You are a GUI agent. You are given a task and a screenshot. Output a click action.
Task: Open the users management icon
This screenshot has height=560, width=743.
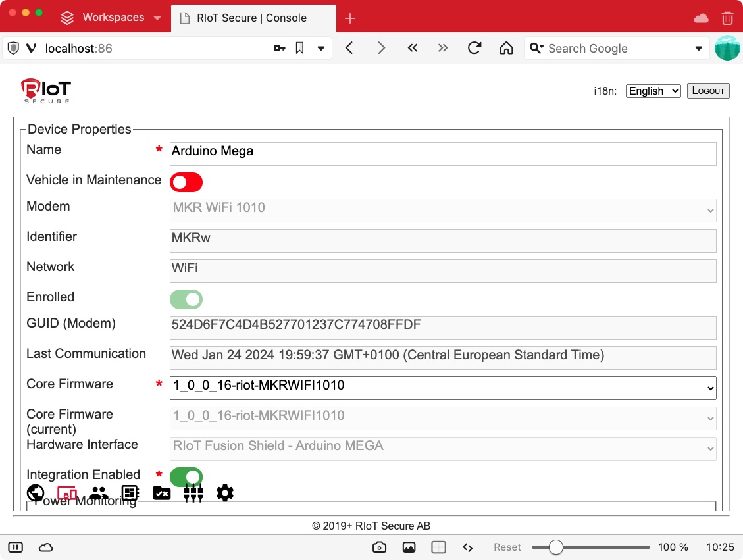tap(98, 493)
